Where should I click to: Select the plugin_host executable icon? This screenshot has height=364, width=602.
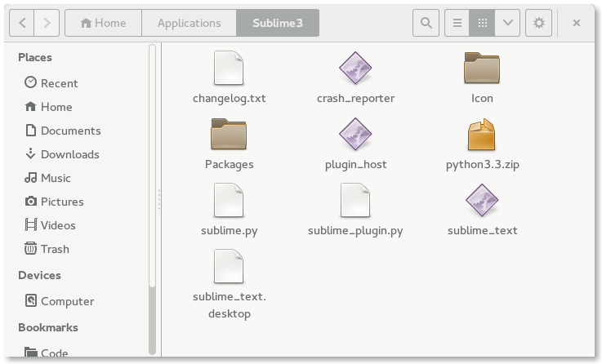355,134
